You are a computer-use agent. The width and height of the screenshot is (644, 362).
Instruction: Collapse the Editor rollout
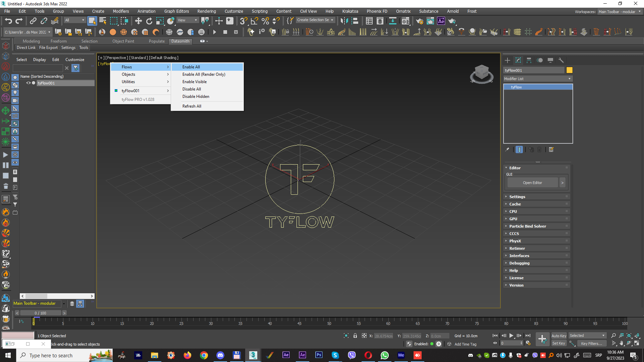coord(537,168)
